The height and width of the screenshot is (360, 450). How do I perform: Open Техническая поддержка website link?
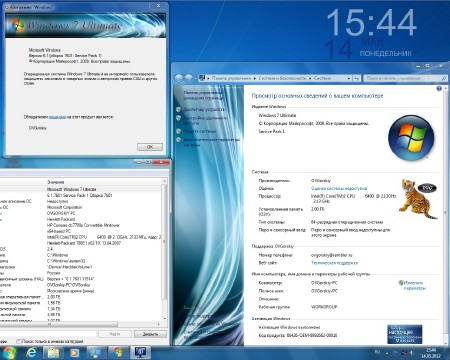[334, 263]
